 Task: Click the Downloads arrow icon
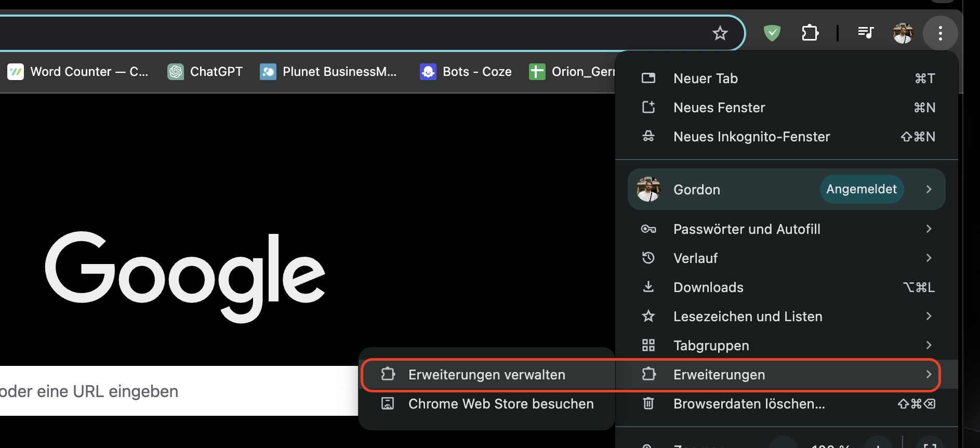pyautogui.click(x=648, y=287)
